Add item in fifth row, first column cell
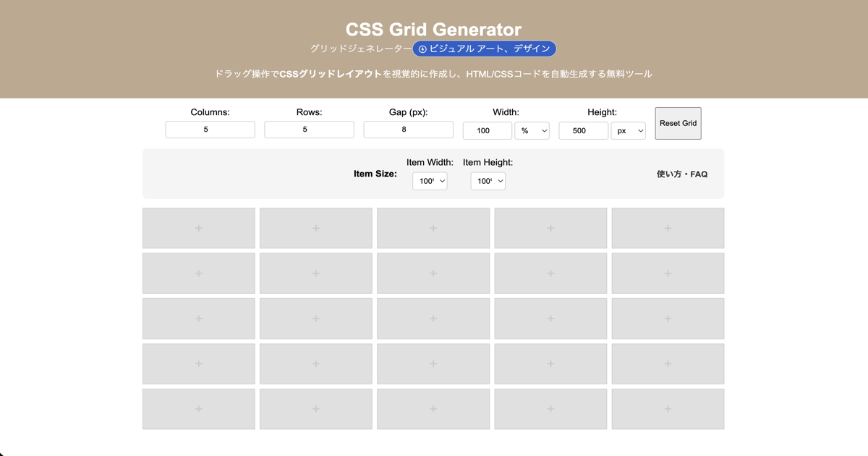This screenshot has height=456, width=868. [199, 409]
